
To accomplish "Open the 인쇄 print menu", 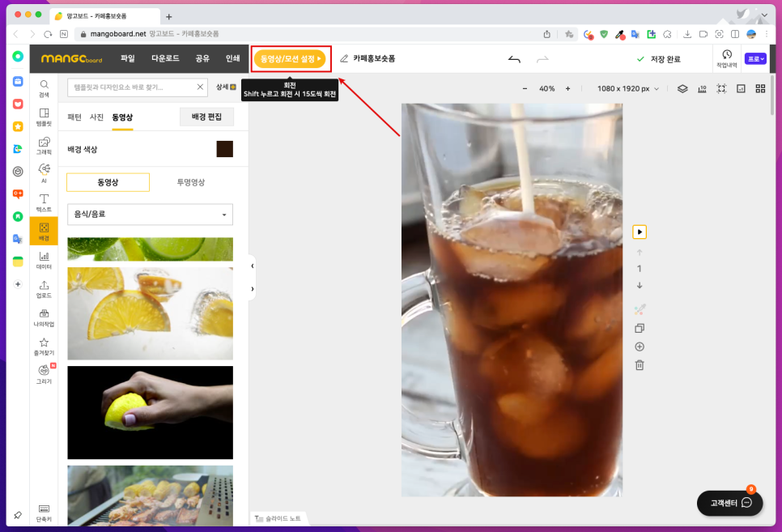I will pyautogui.click(x=232, y=58).
